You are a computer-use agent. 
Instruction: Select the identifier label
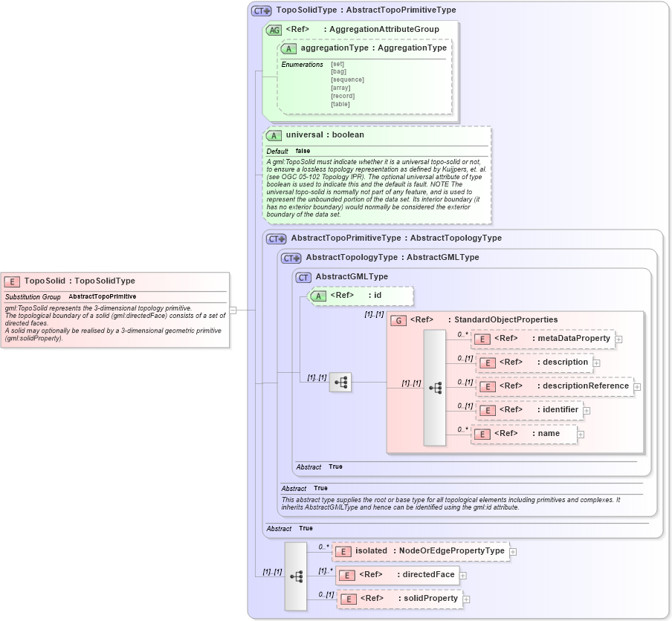pos(560,409)
